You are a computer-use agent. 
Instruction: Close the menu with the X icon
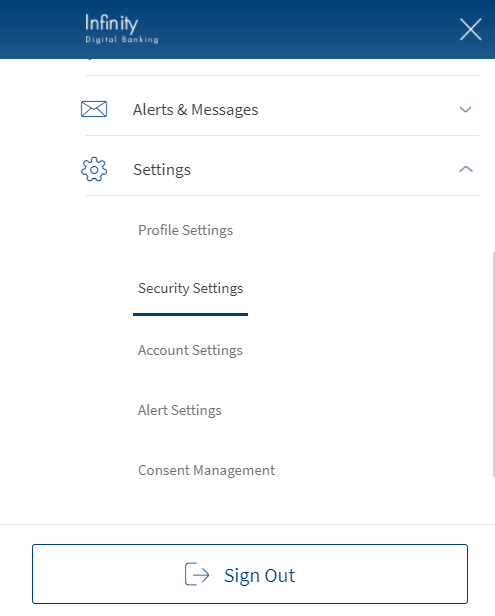[470, 29]
